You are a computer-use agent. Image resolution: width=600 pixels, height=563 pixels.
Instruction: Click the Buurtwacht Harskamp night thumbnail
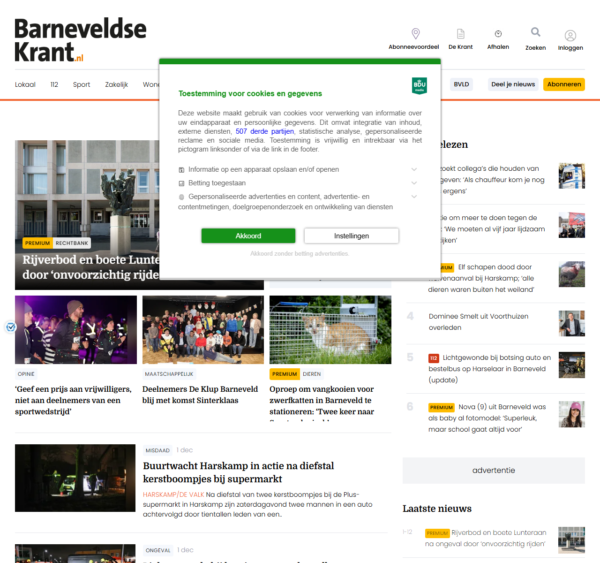[x=75, y=478]
